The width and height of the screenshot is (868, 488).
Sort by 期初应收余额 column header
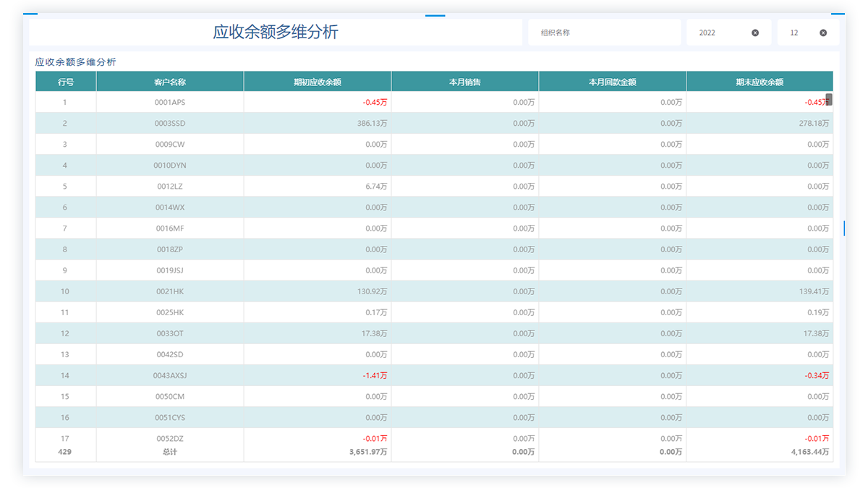click(318, 82)
